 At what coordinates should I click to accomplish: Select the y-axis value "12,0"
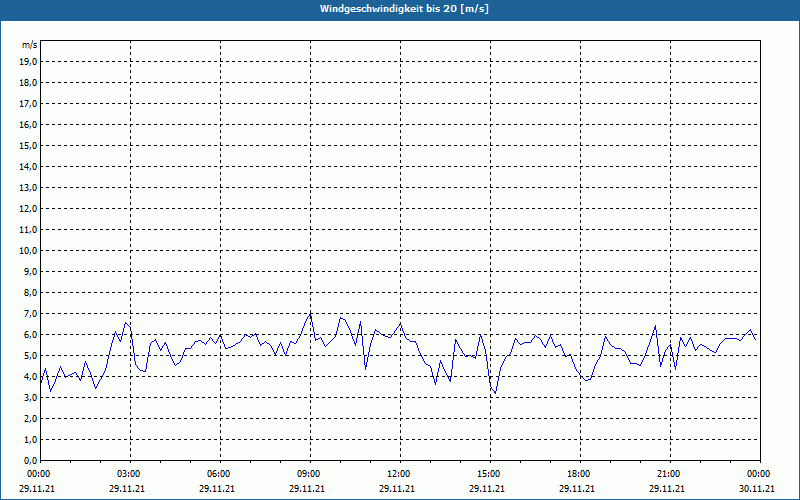(x=28, y=208)
